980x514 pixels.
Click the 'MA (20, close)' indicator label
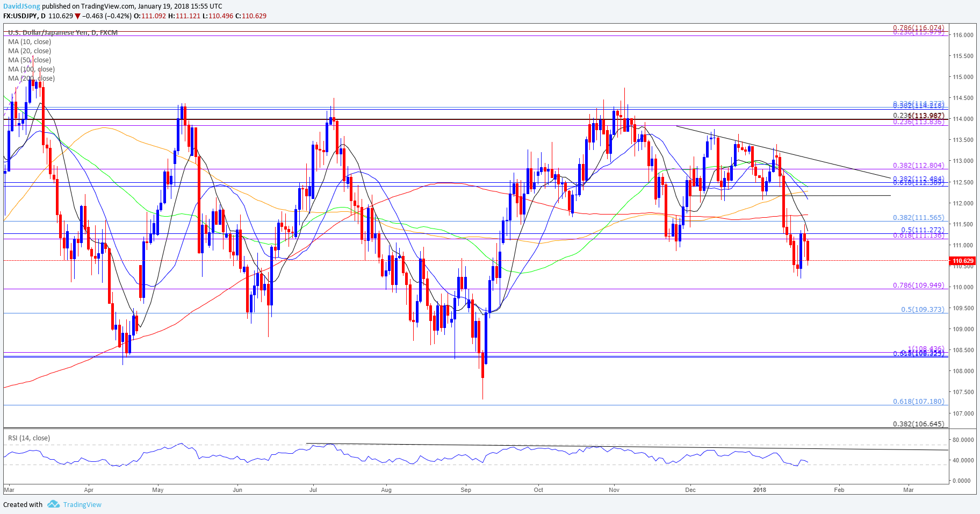(30, 51)
